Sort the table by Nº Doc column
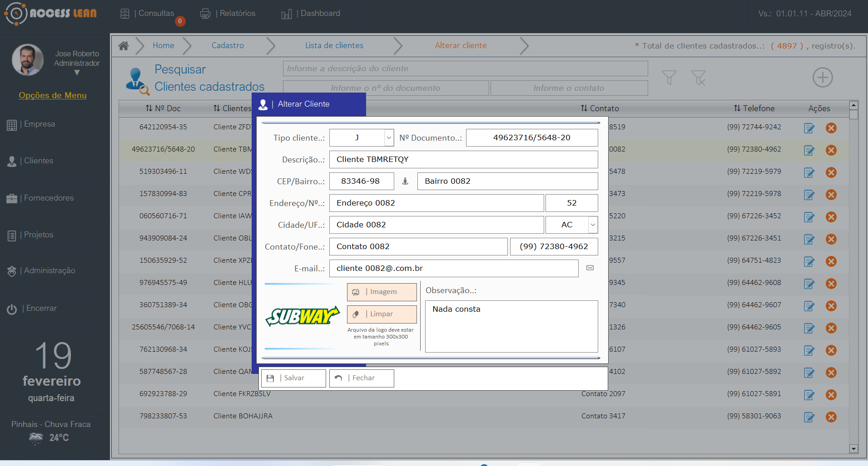 coord(163,108)
